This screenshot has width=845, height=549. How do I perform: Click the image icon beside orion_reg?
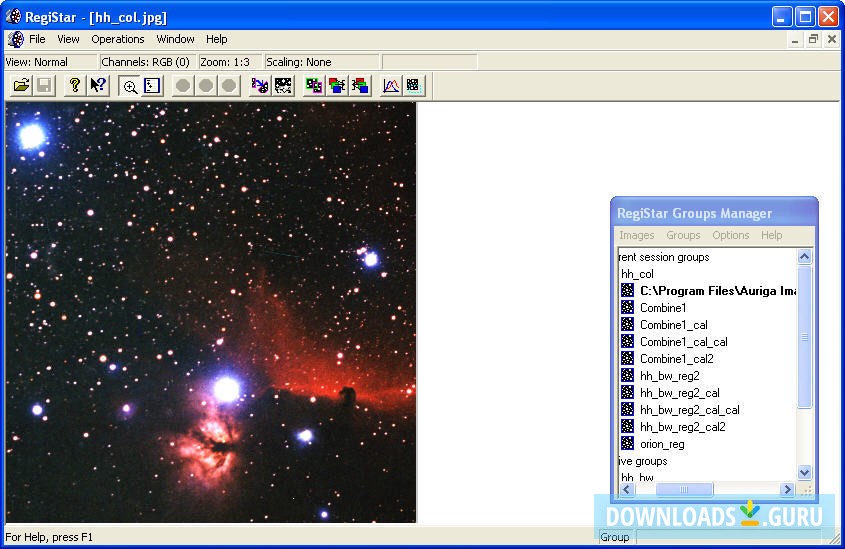[627, 444]
